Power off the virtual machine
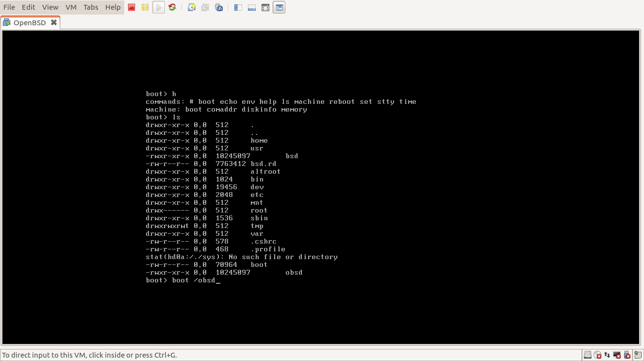 click(x=131, y=7)
